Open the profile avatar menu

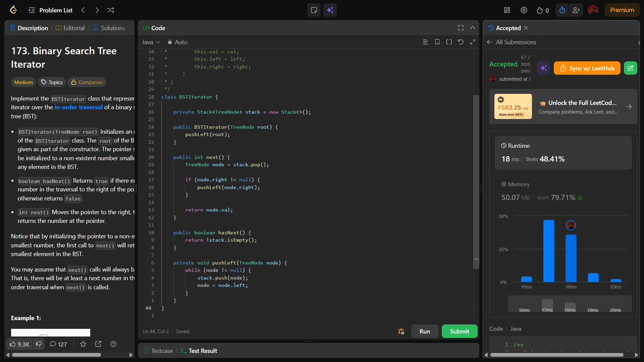[x=593, y=10]
